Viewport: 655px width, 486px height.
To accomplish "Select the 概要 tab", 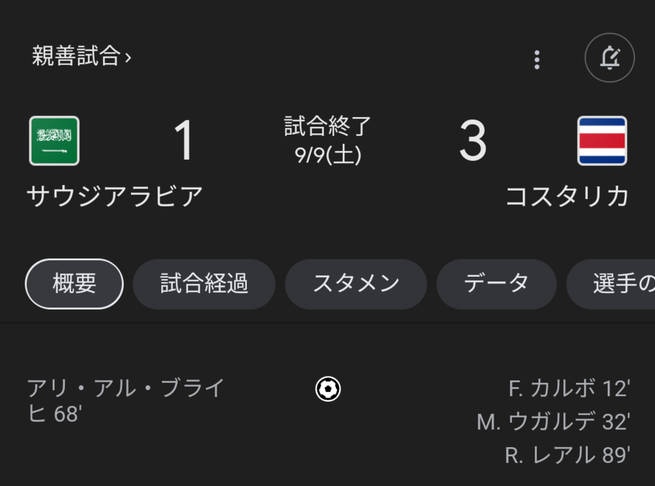I will coord(74,284).
